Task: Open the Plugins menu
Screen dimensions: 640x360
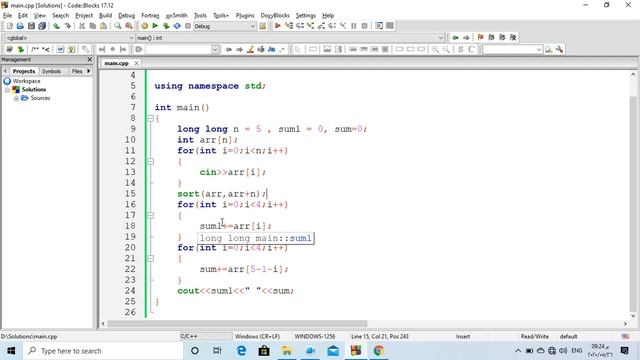Action: pos(245,16)
